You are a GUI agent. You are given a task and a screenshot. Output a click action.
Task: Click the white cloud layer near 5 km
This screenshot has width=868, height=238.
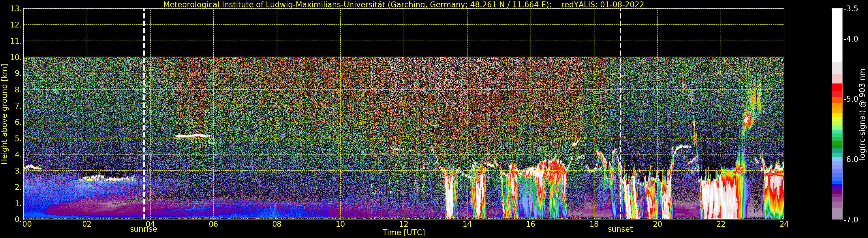tap(193, 136)
